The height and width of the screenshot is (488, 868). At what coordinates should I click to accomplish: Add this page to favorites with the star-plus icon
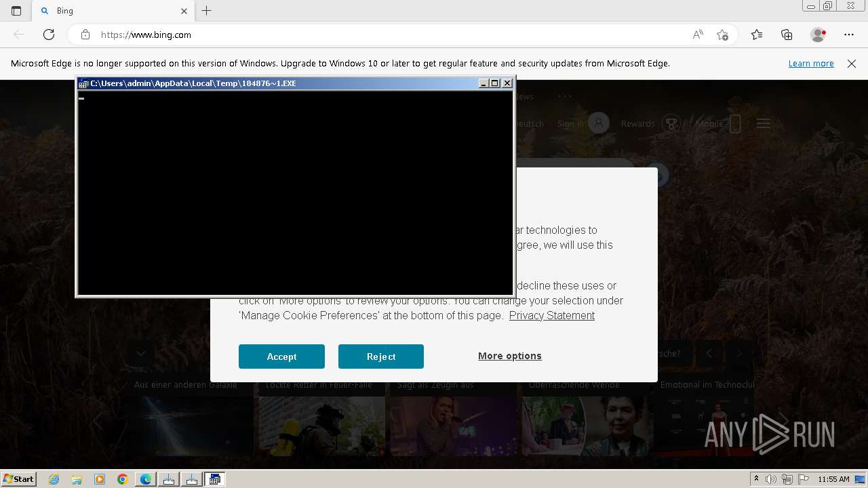pyautogui.click(x=723, y=35)
